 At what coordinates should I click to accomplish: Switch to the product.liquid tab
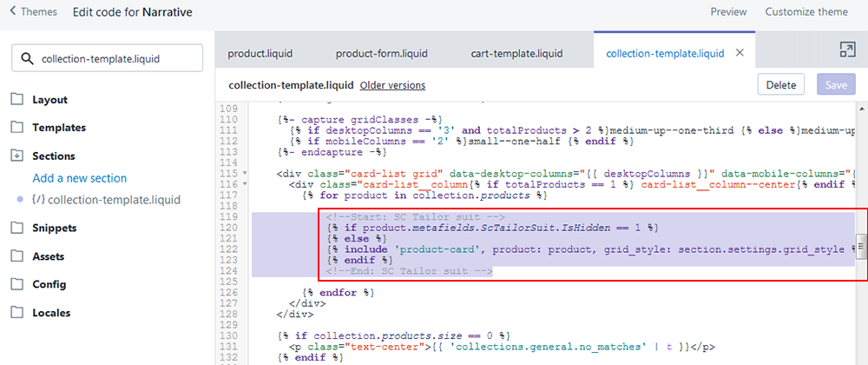point(260,54)
